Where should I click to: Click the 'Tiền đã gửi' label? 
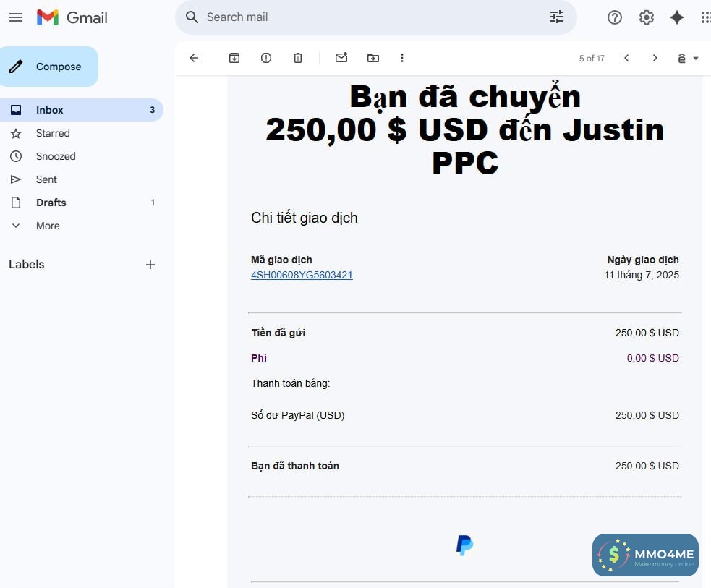click(278, 333)
